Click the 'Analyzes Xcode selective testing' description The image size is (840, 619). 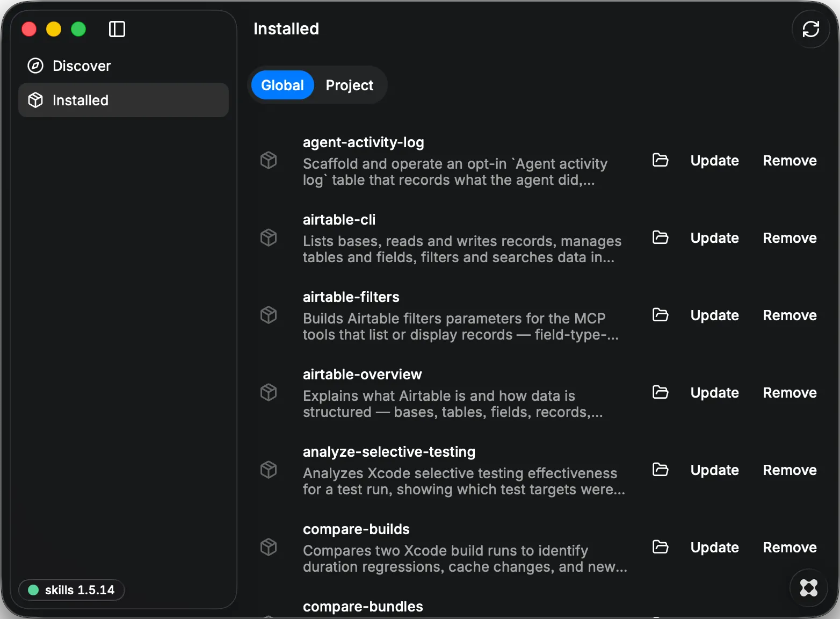464,481
